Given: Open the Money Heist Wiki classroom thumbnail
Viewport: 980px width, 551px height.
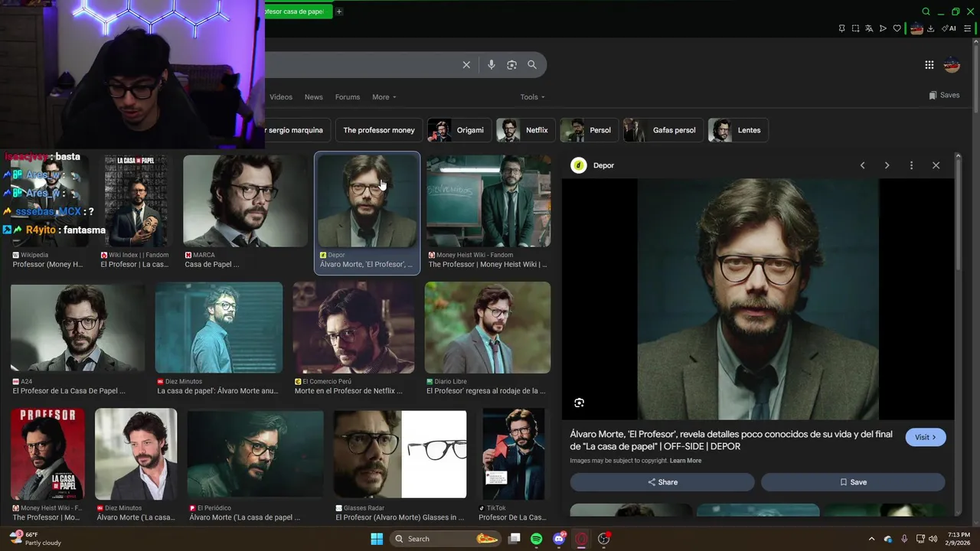Looking at the screenshot, I should tap(488, 201).
